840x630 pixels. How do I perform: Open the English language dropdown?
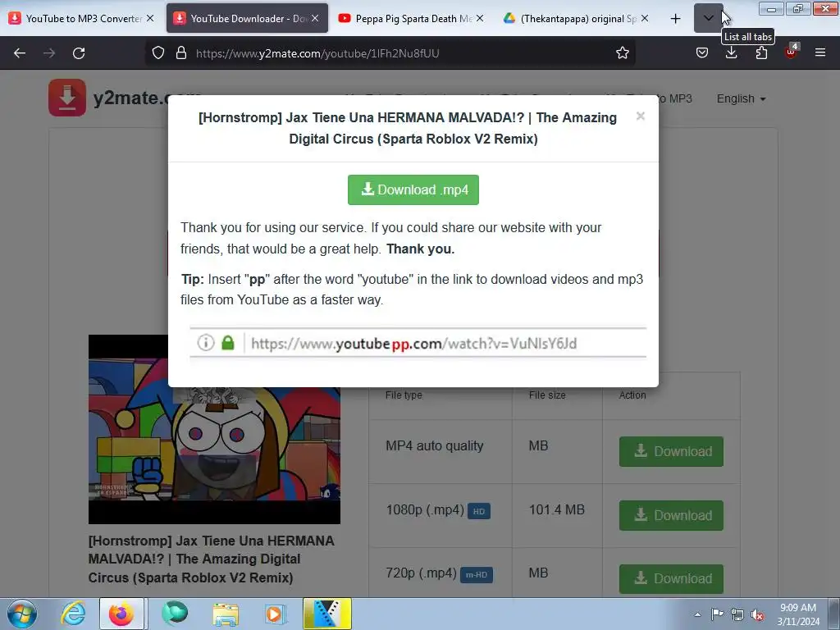[x=742, y=99]
